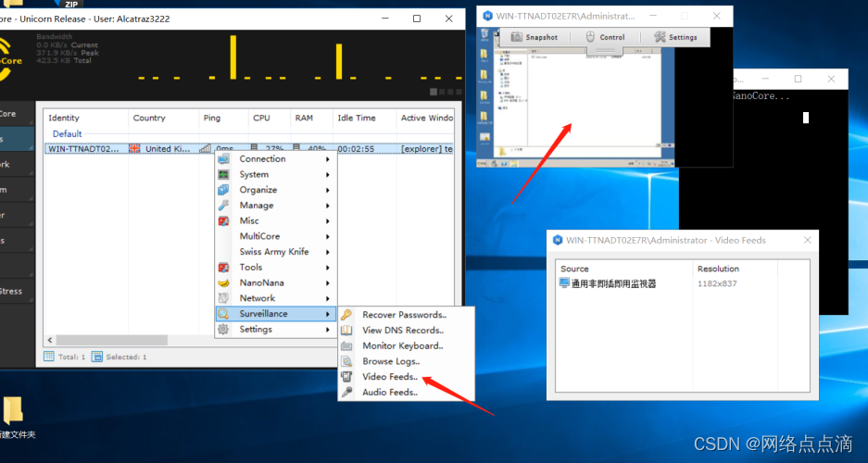
Task: Click the Snapshot button in remote window
Action: point(535,37)
